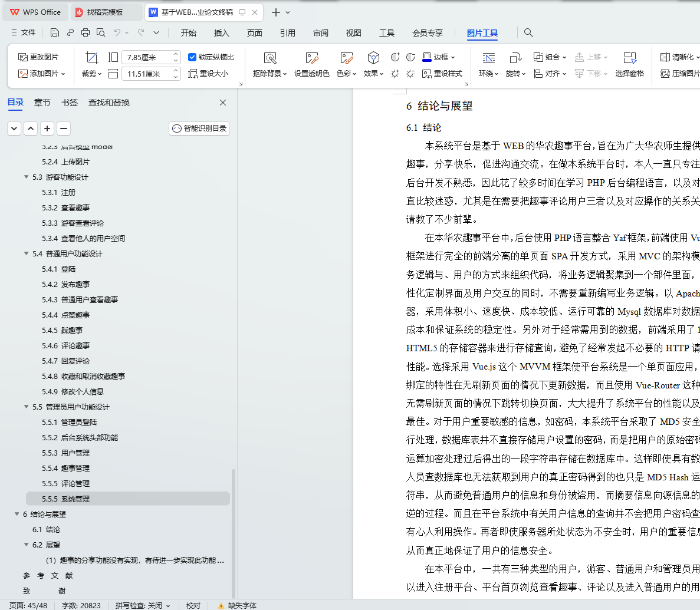Click 智能识别目录 smart outline button

tap(199, 128)
